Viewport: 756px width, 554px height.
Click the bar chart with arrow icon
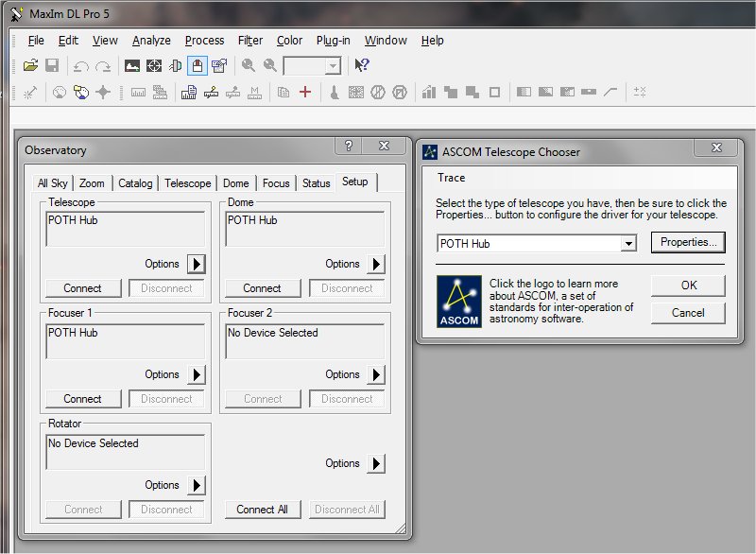429,92
